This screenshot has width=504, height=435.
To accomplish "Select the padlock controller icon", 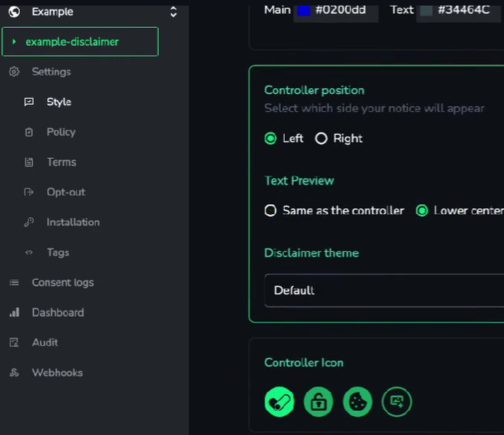I will [319, 402].
